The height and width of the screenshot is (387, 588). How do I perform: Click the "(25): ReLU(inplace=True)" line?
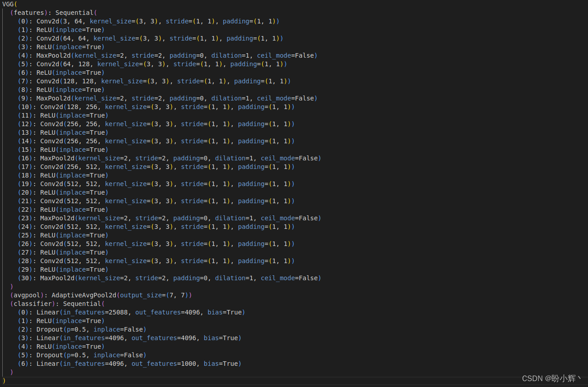pos(63,235)
